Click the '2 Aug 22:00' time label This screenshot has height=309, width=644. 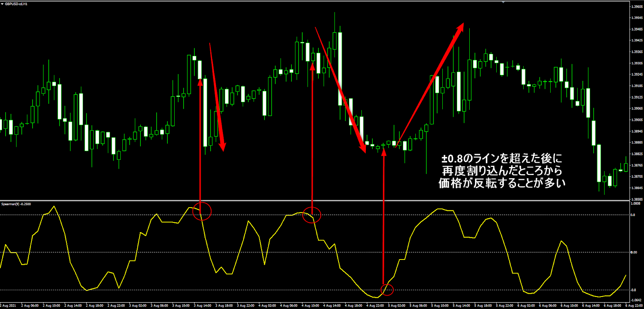pyautogui.click(x=116, y=306)
